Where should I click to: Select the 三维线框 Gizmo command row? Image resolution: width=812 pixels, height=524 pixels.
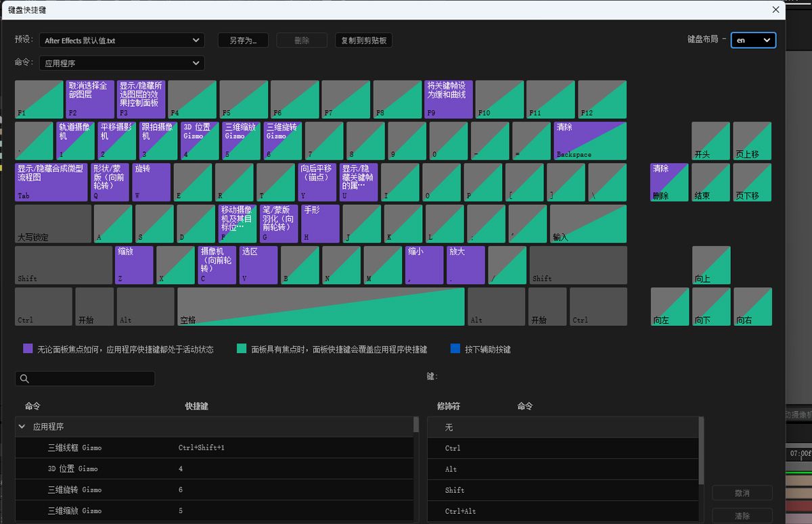click(214, 448)
